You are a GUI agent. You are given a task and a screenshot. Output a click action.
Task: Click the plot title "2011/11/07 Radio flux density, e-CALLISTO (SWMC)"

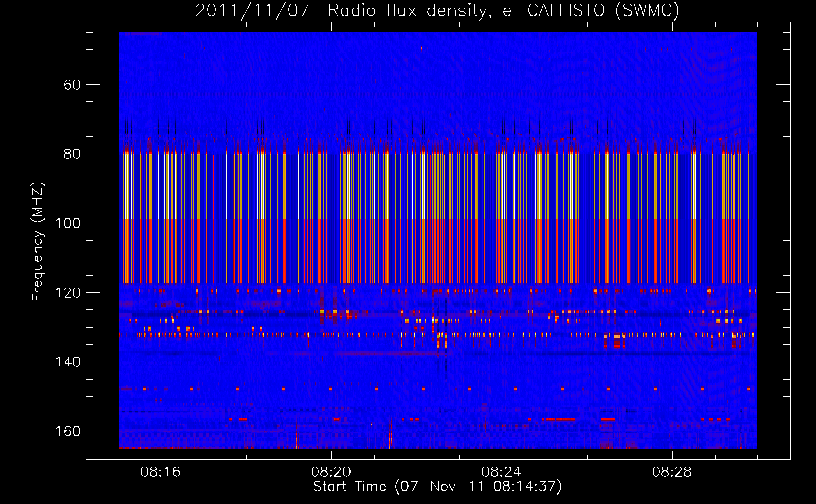tap(437, 11)
